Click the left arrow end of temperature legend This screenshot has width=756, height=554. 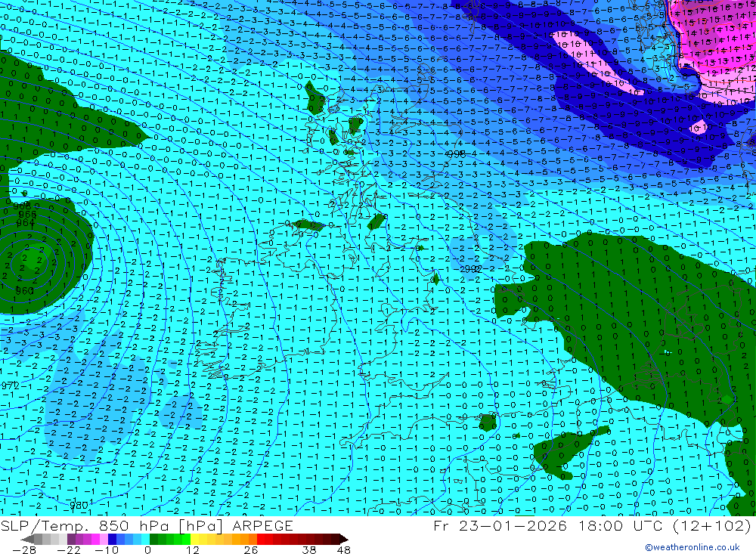point(27,539)
